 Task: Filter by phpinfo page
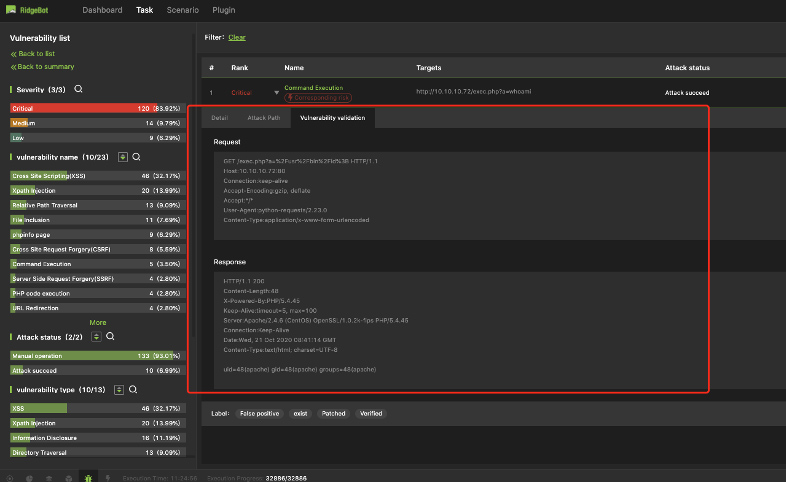click(98, 234)
